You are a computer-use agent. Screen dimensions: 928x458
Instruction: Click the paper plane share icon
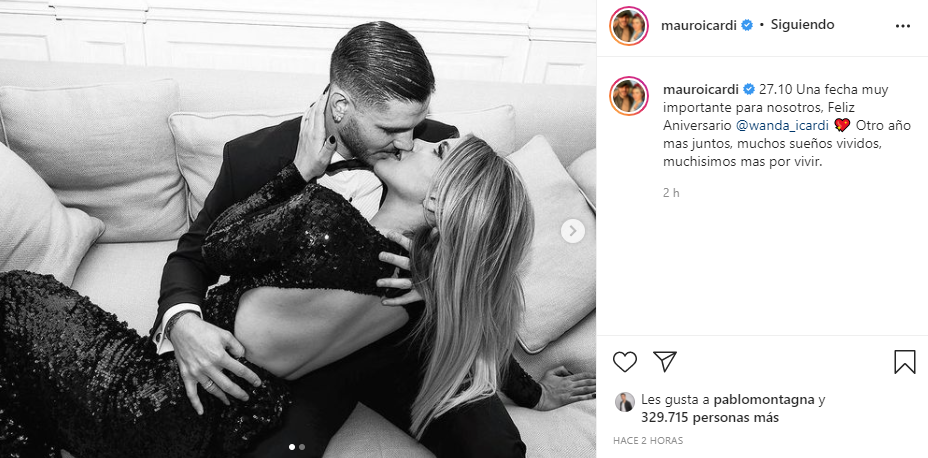coord(665,361)
